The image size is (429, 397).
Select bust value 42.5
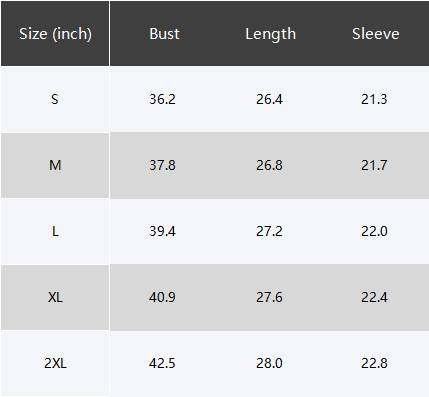(162, 363)
